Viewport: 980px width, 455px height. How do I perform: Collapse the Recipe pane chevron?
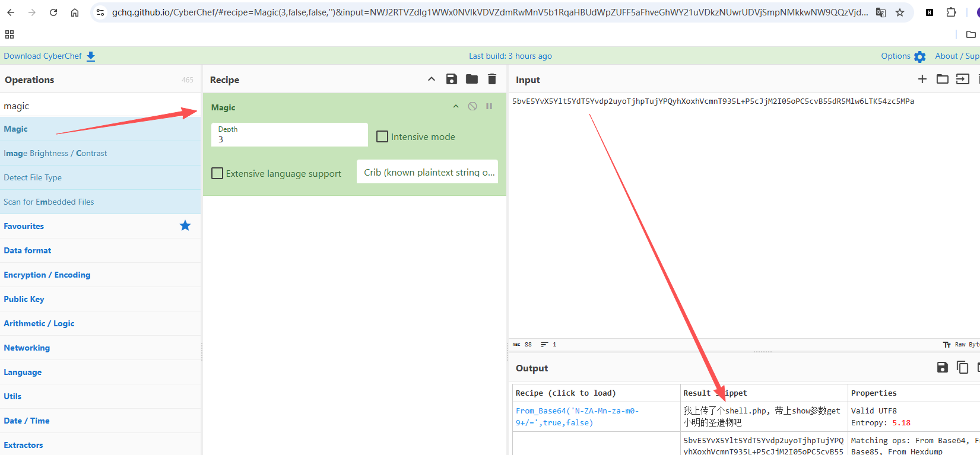(x=432, y=79)
